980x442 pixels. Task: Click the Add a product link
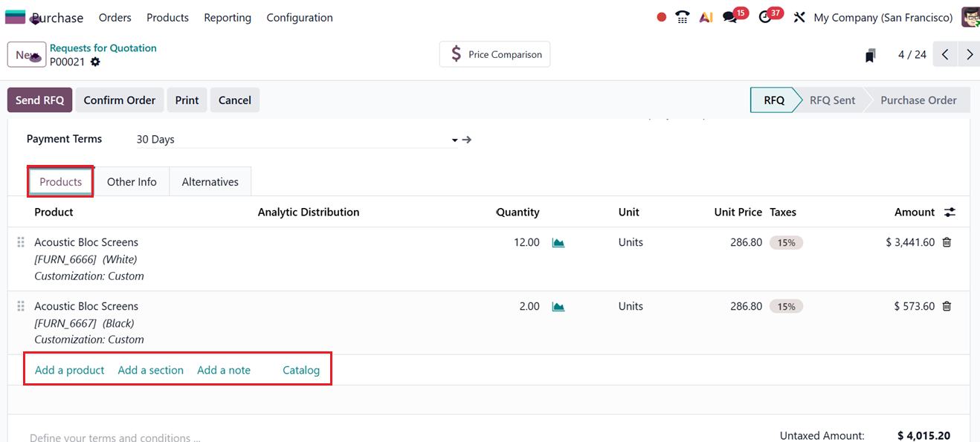click(x=69, y=370)
